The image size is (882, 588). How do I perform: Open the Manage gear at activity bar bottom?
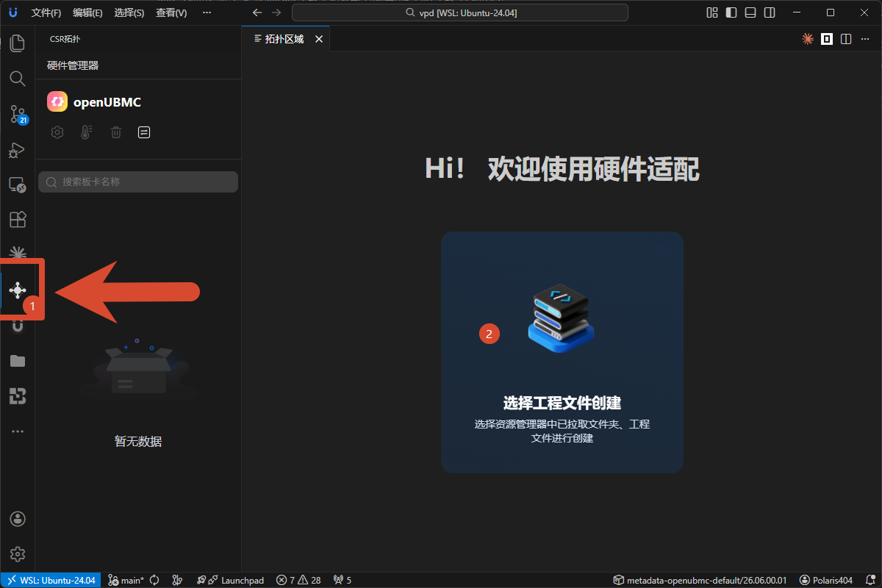tap(18, 553)
